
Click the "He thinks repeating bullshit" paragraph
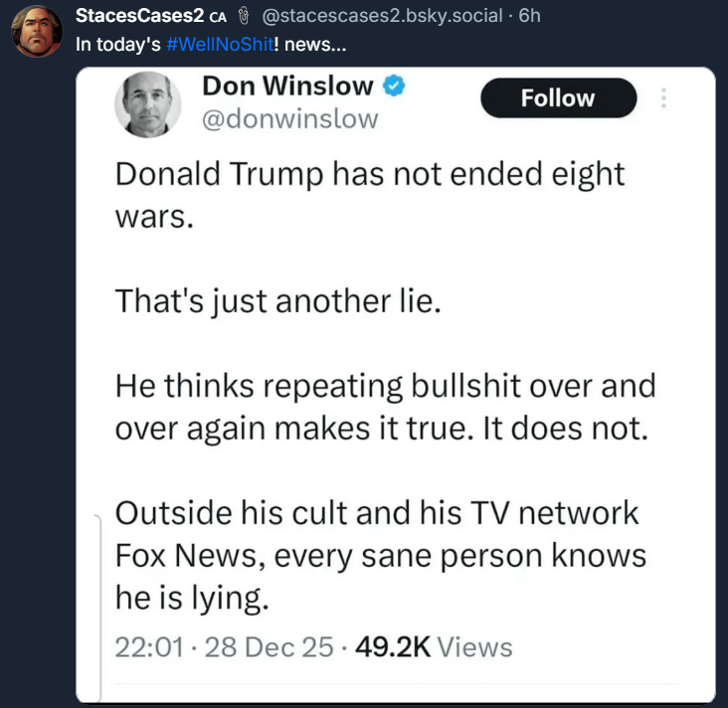click(386, 406)
